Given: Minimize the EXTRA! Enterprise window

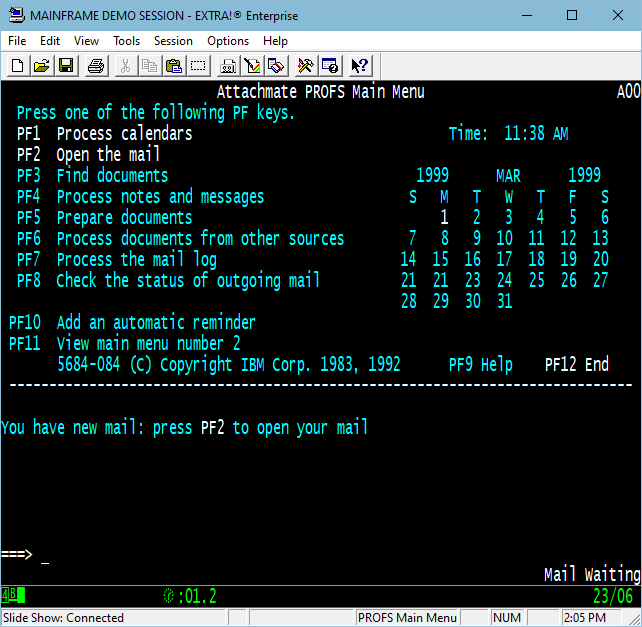Looking at the screenshot, I should [527, 16].
